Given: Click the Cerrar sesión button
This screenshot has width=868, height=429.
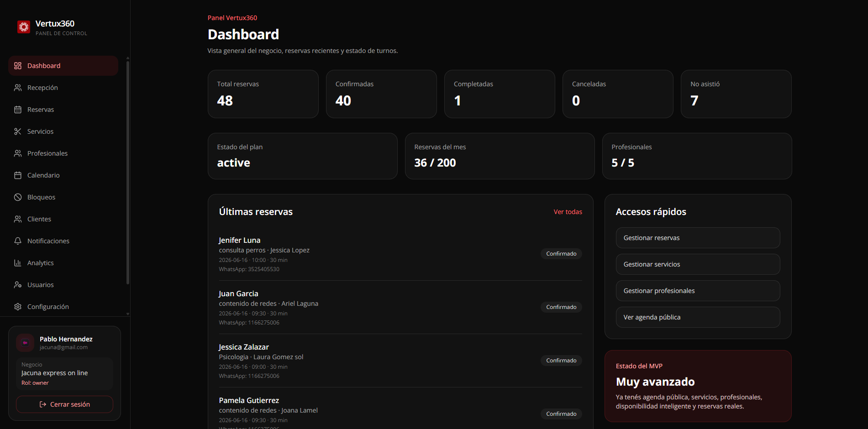Looking at the screenshot, I should (64, 404).
